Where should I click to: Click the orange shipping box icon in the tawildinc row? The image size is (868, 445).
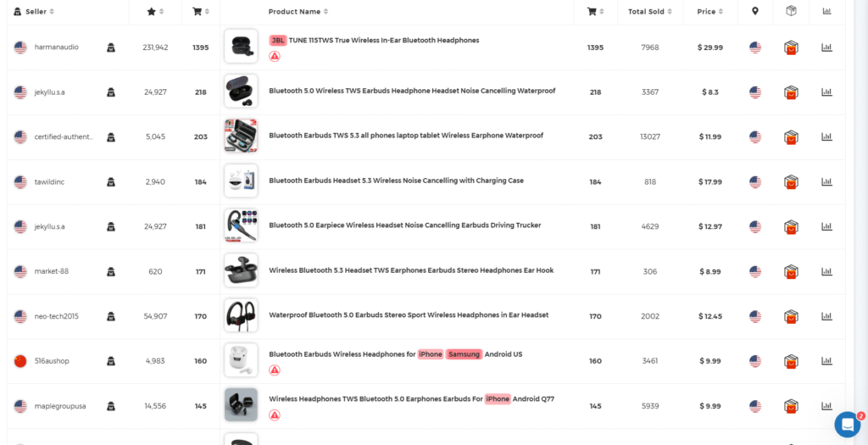tap(791, 182)
